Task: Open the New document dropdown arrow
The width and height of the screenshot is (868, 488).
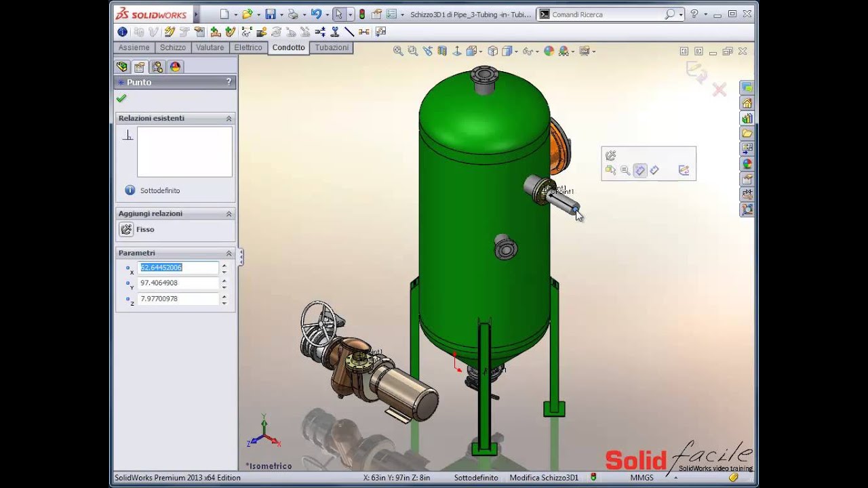Action: (x=235, y=15)
